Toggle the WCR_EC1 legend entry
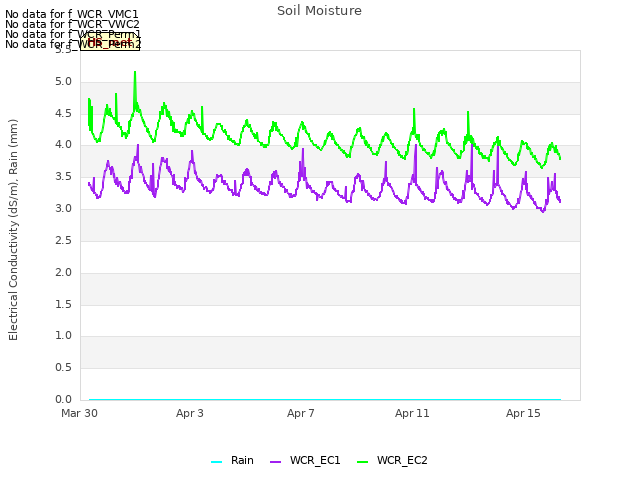The width and height of the screenshot is (640, 480). pyautogui.click(x=305, y=461)
